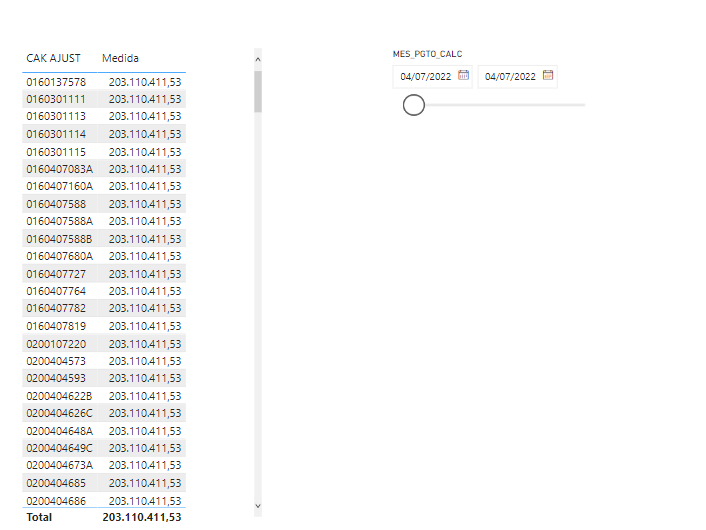Image resolution: width=706 pixels, height=530 pixels.
Task: Select row 0200404593
Action: [104, 378]
